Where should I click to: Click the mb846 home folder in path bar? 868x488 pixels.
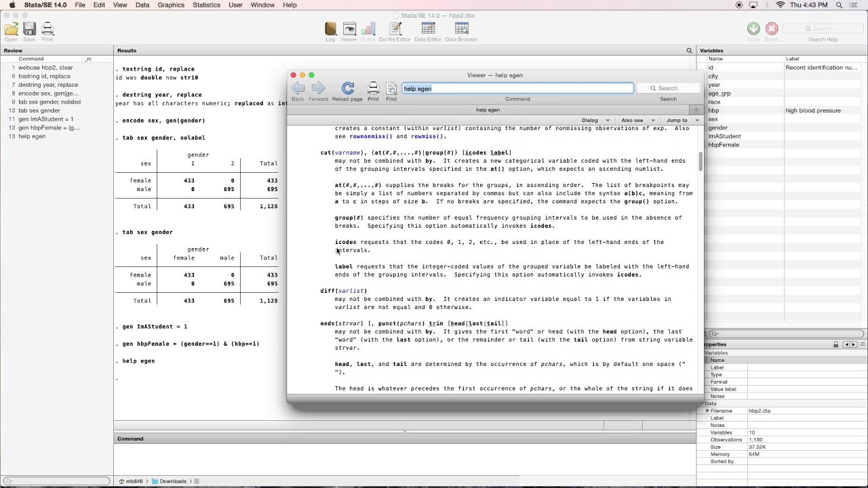(x=130, y=481)
